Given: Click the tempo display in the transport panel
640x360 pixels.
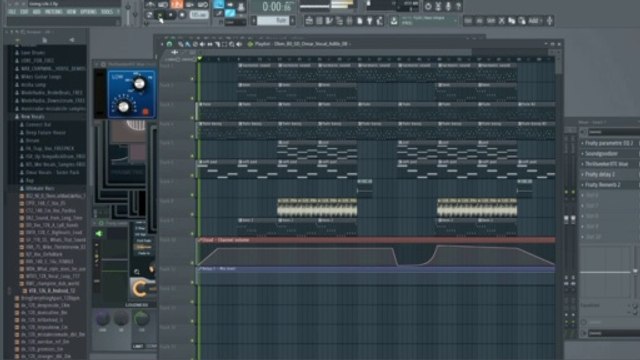Looking at the screenshot, I should pyautogui.click(x=199, y=16).
